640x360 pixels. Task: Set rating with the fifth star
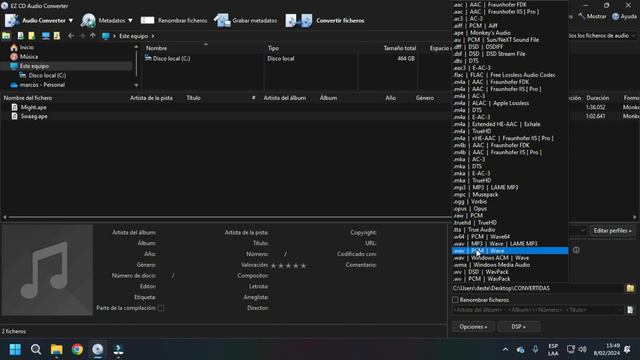pyautogui.click(x=303, y=265)
